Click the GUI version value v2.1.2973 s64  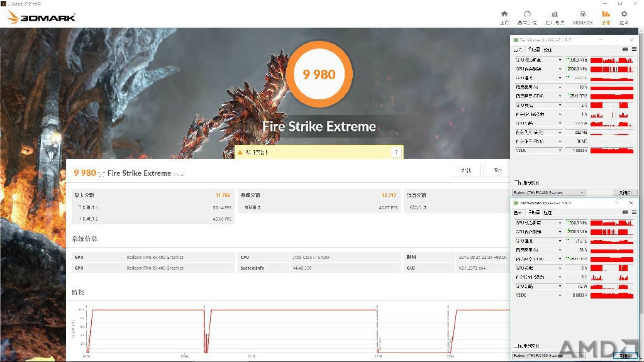(472, 268)
